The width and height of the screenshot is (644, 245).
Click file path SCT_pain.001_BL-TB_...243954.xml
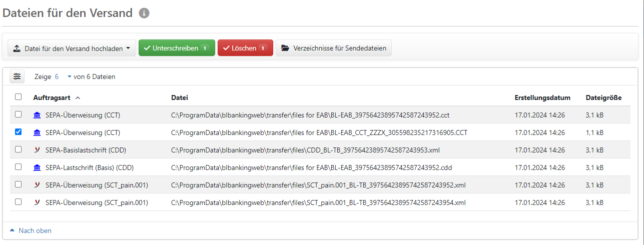318,202
